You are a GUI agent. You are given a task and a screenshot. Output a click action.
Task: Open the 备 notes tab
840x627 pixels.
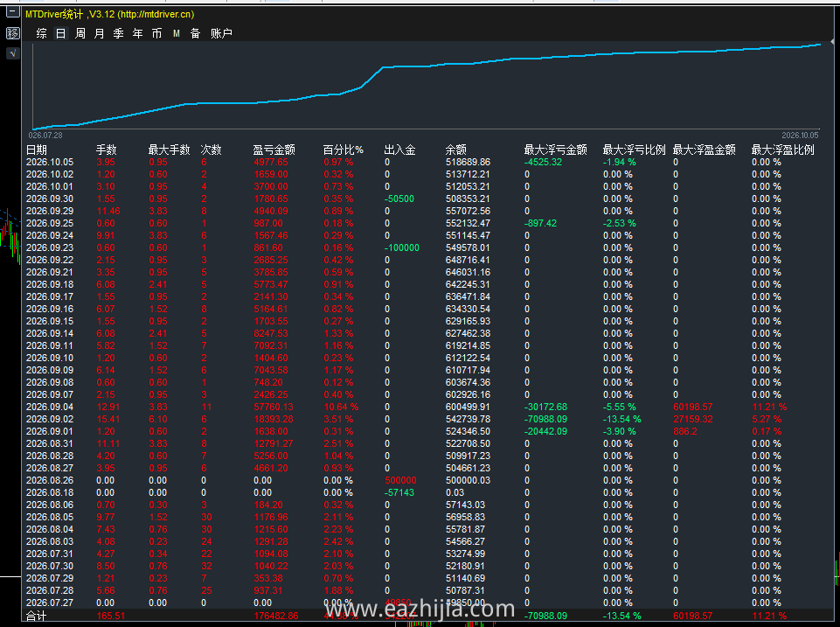[x=196, y=34]
